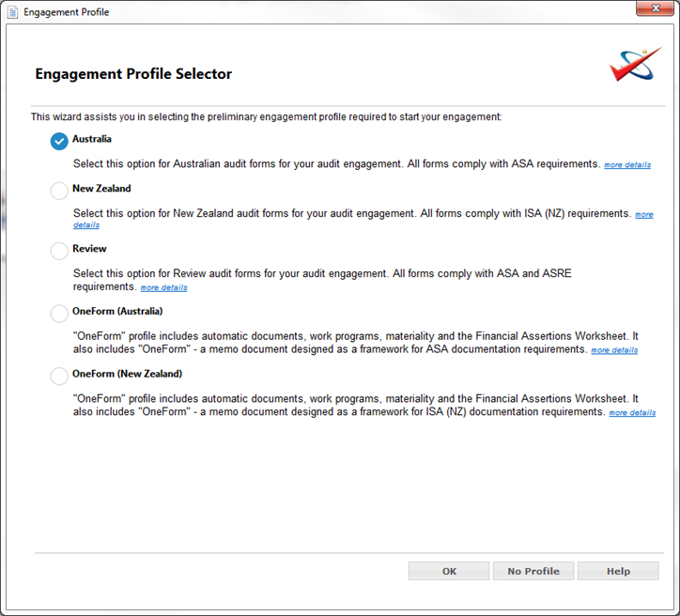Click the New Zealand option label
Image resolution: width=680 pixels, height=616 pixels.
click(101, 189)
